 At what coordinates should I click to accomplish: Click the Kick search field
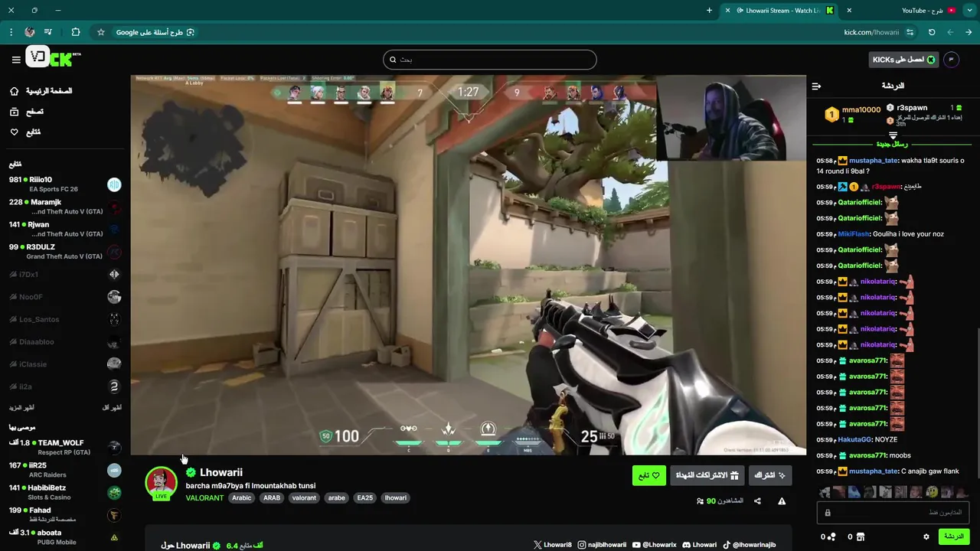tap(490, 60)
